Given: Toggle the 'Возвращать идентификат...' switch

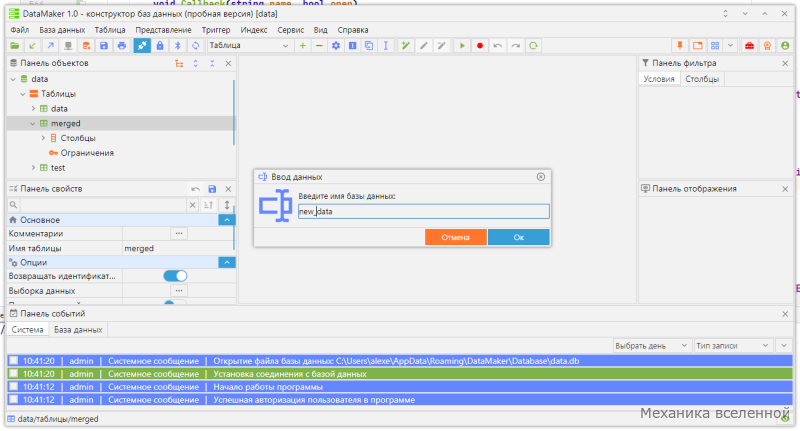Looking at the screenshot, I should point(175,276).
